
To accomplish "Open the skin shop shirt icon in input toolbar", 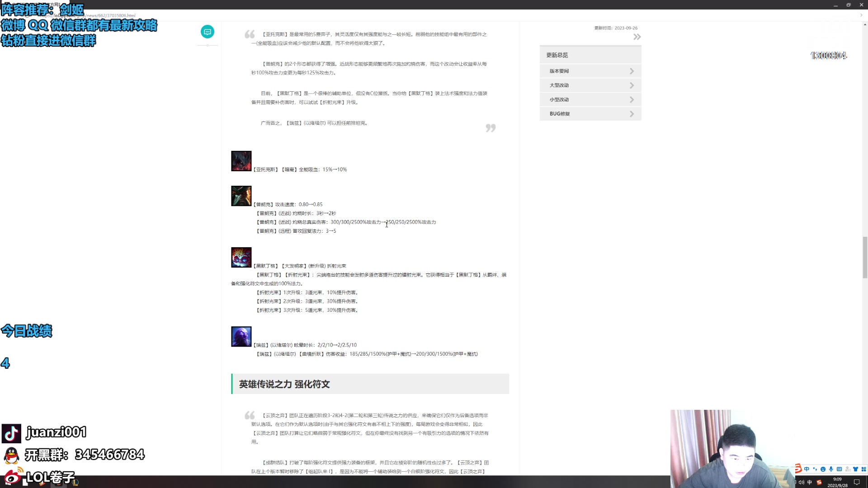I will 856,469.
